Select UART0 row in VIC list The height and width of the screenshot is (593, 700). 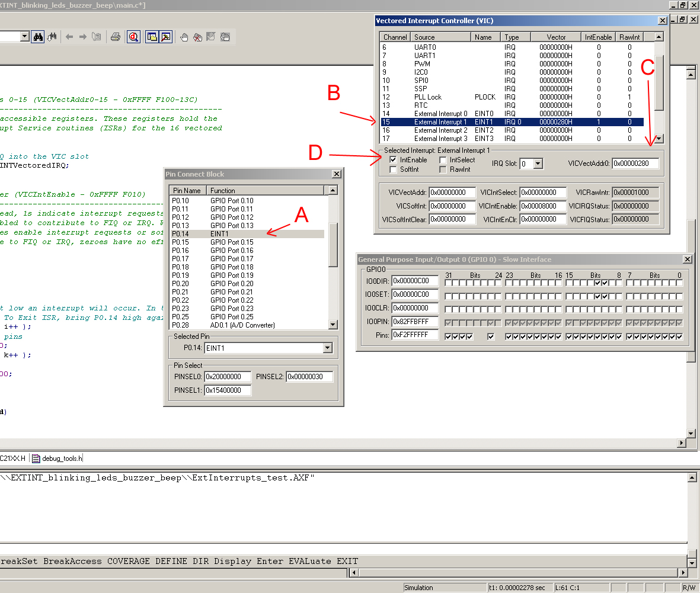coord(512,47)
